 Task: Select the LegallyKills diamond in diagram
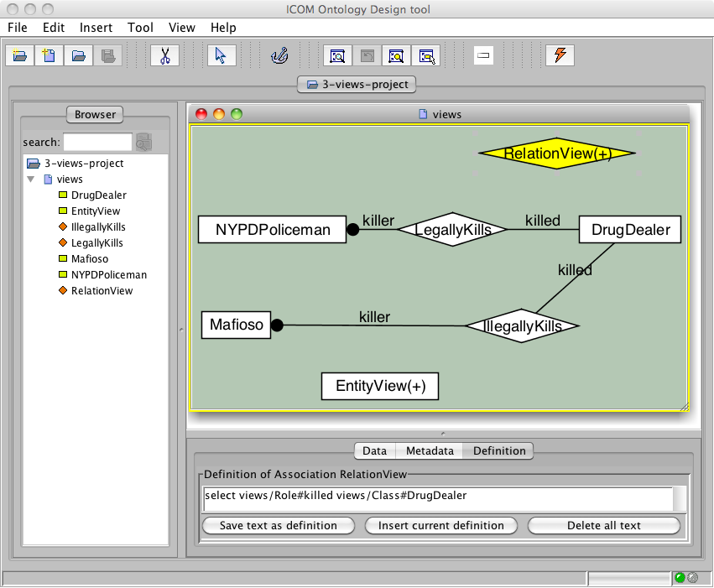[x=452, y=229]
